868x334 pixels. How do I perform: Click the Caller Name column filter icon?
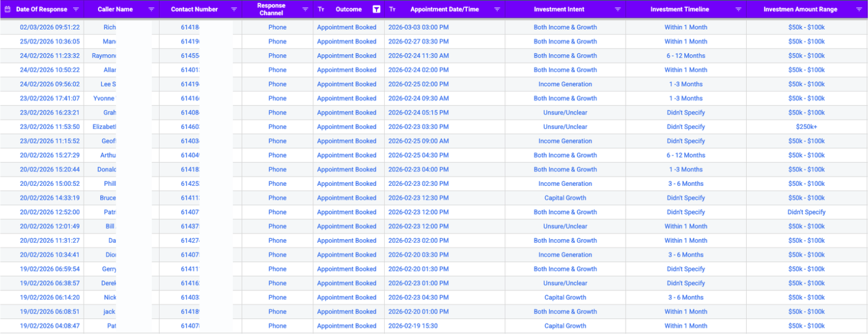[151, 9]
